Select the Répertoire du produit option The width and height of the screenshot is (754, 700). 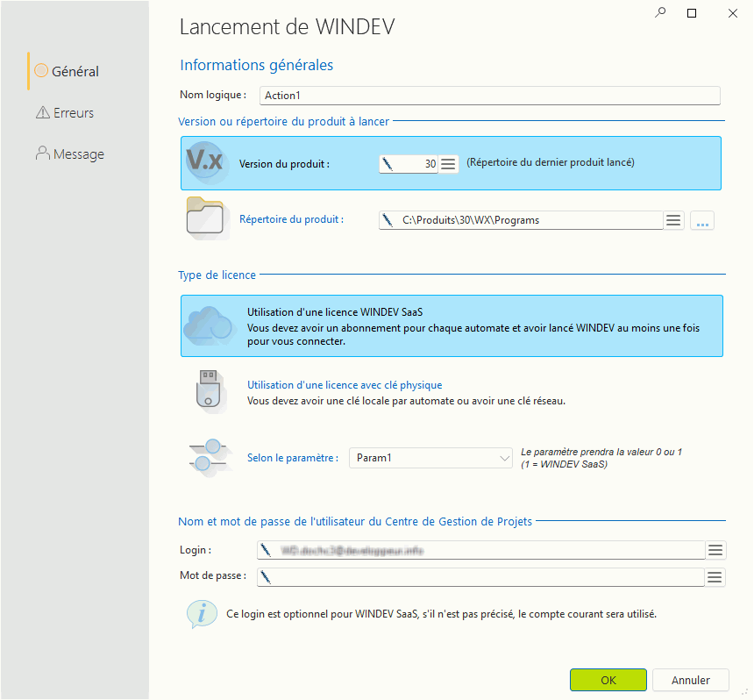pos(291,219)
